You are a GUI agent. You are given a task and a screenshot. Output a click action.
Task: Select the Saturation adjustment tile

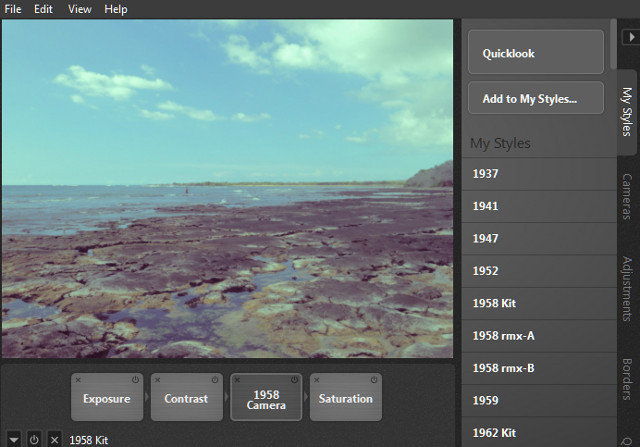(346, 397)
